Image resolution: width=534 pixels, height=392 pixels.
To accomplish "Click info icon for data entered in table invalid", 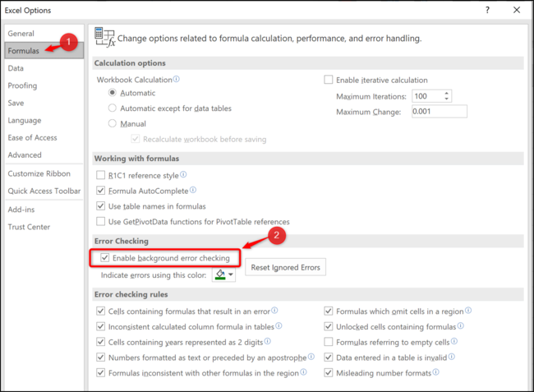I will click(451, 357).
